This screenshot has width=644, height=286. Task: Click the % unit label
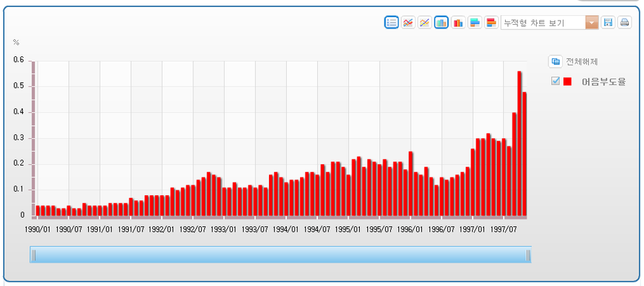tap(17, 42)
